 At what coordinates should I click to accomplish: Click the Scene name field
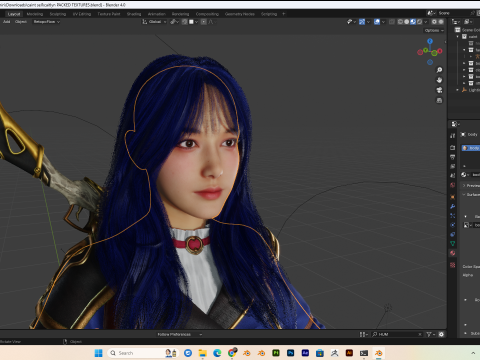pyautogui.click(x=453, y=13)
